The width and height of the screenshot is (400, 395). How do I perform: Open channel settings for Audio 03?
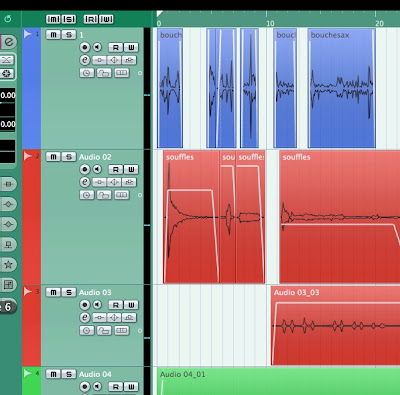(85, 318)
